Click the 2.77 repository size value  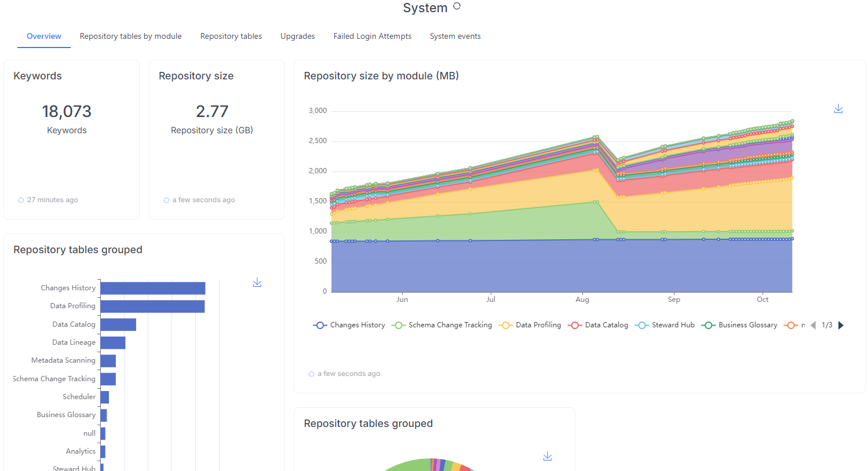click(x=212, y=111)
